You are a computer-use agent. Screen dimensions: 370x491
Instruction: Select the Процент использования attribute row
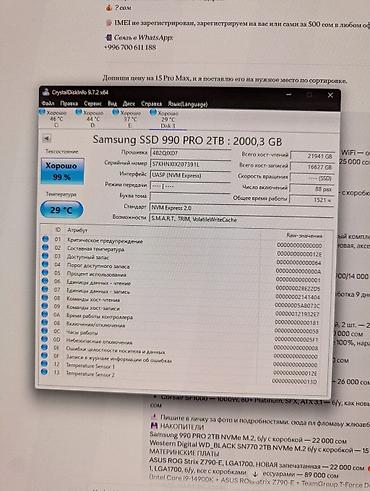[x=182, y=275]
